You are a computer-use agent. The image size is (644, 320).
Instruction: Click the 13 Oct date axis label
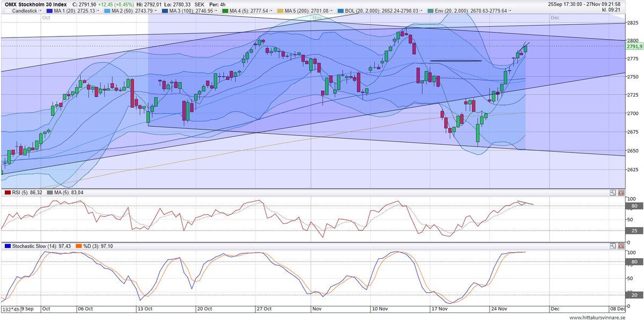point(144,309)
